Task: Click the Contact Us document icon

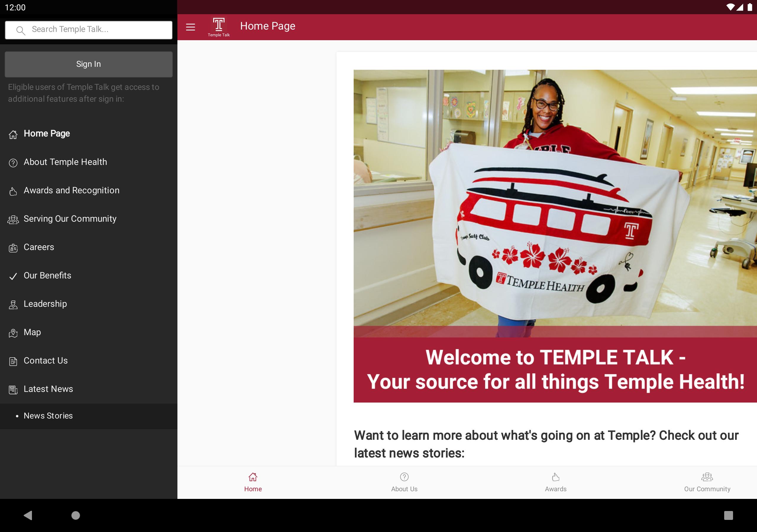Action: point(13,361)
